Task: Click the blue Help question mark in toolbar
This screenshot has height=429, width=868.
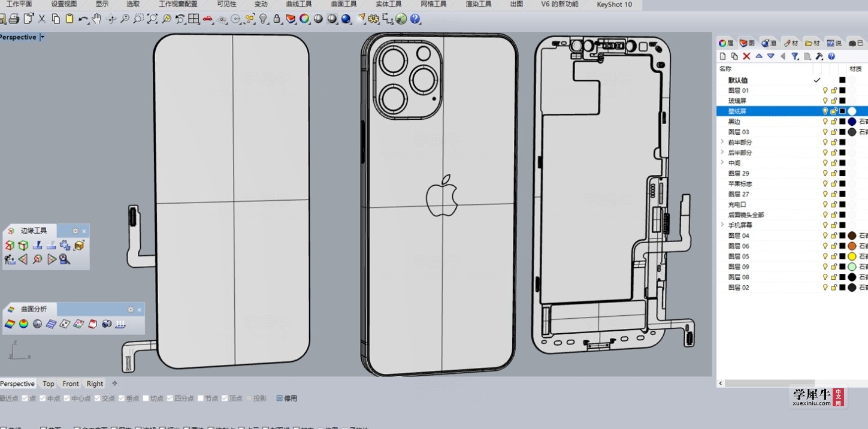Action: click(x=415, y=19)
